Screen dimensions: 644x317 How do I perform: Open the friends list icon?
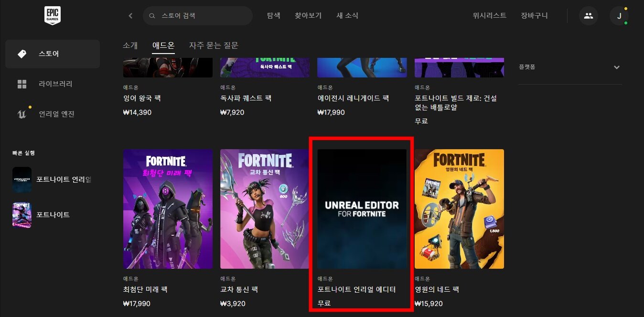pos(588,16)
